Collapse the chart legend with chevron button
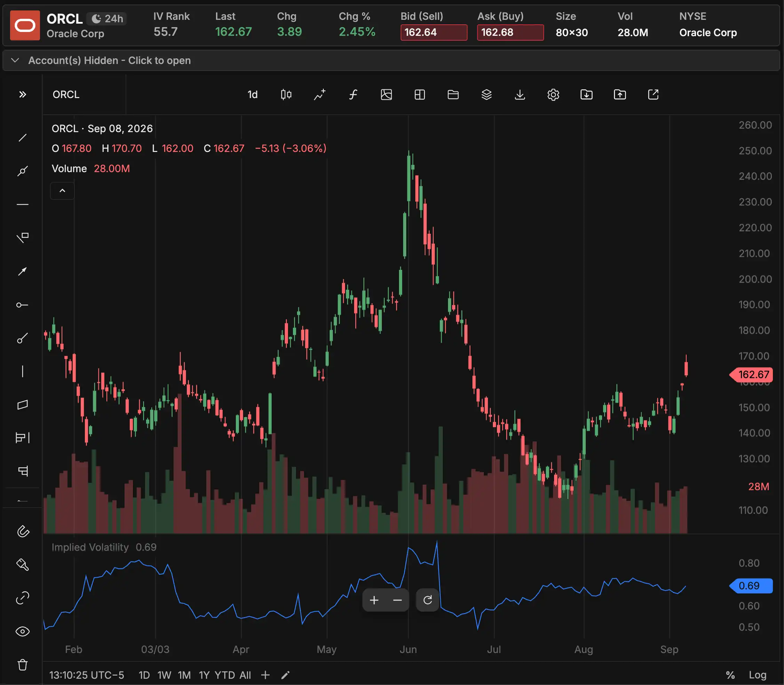Viewport: 784px width, 685px height. click(62, 191)
